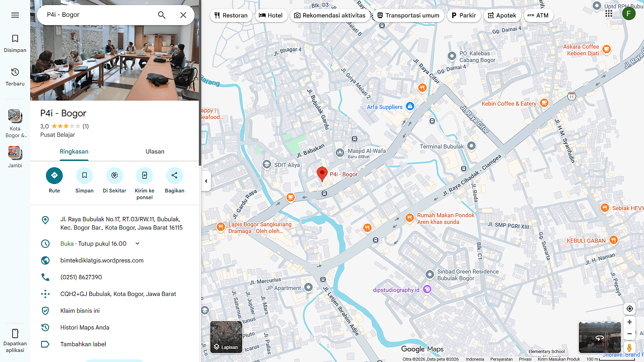Open Persyaratan terms link

tap(501, 359)
